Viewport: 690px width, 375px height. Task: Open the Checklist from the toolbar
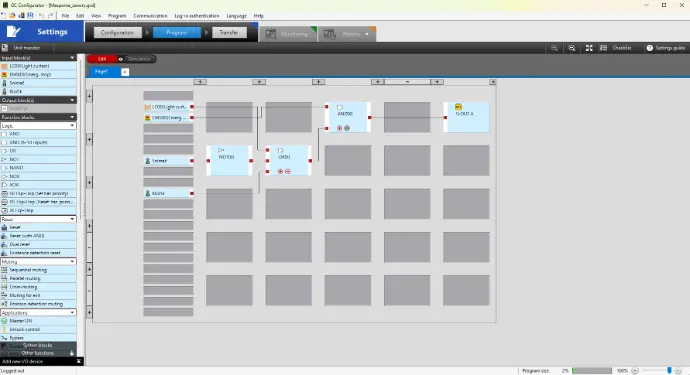pos(616,48)
